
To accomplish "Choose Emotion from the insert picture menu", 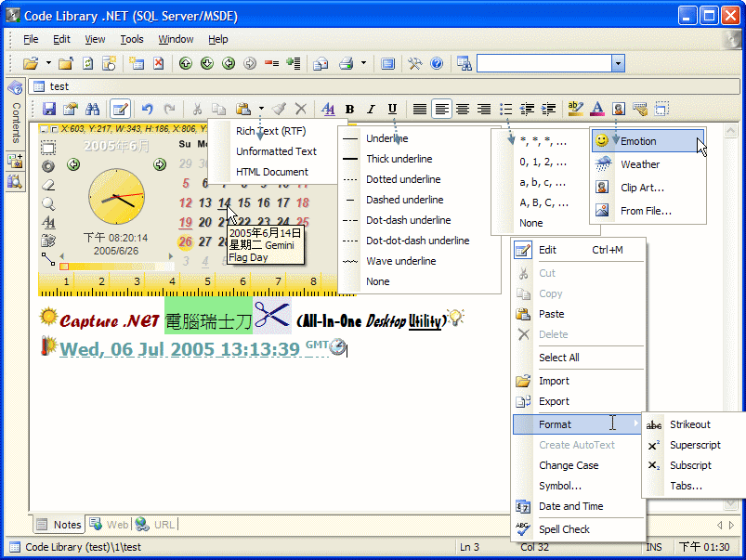I will click(x=648, y=141).
